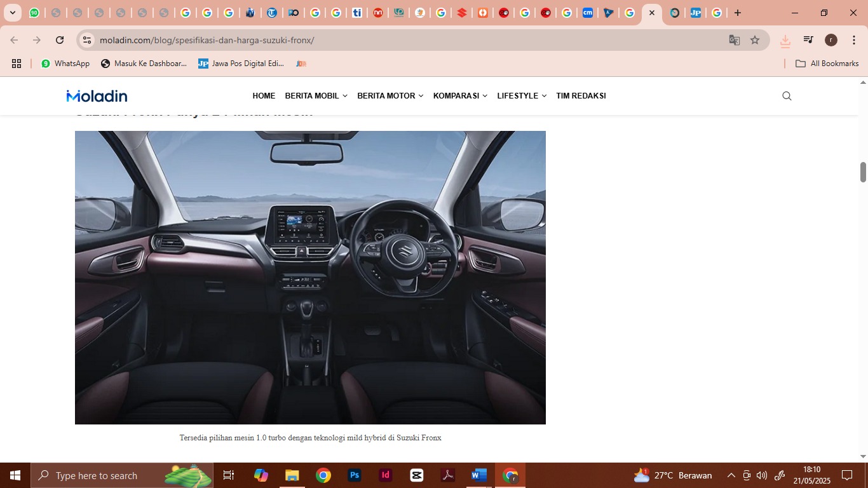Open All Bookmarks folder
868x488 pixels.
(827, 64)
